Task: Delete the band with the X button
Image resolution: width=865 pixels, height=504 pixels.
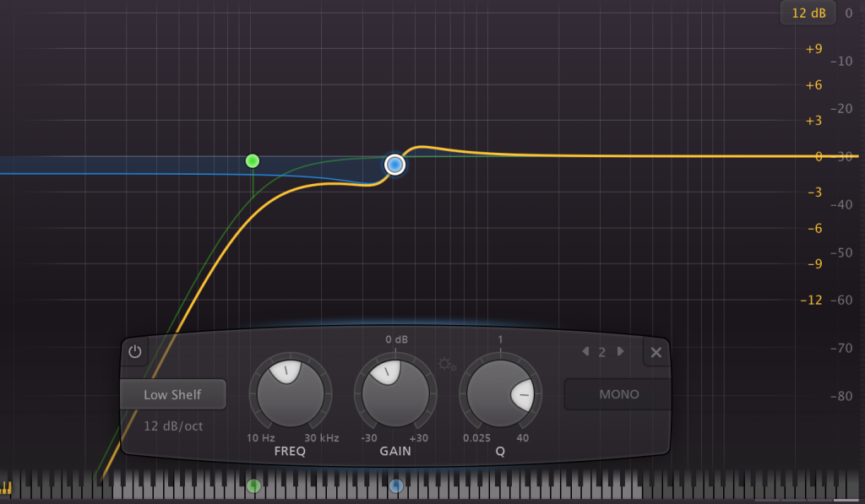Action: (656, 351)
